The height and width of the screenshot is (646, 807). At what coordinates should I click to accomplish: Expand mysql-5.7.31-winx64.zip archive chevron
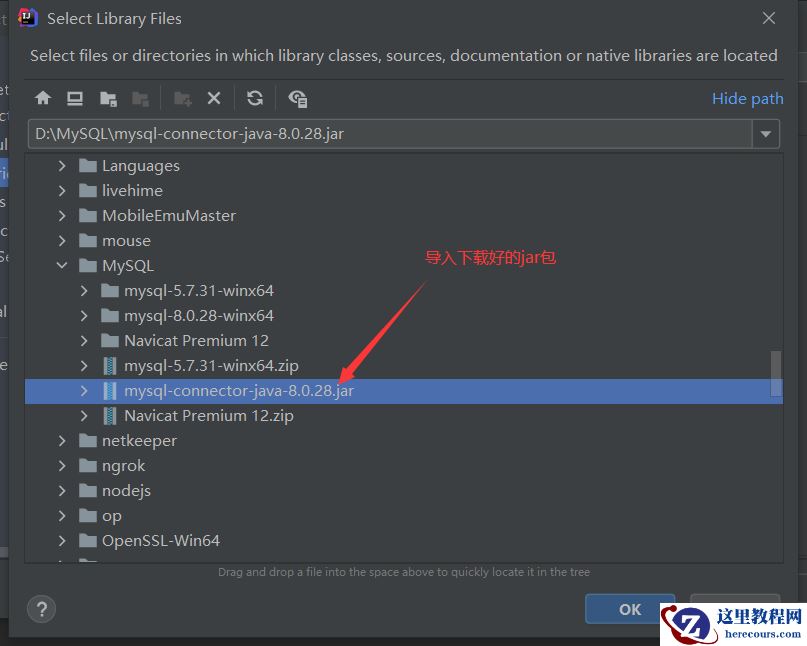84,366
